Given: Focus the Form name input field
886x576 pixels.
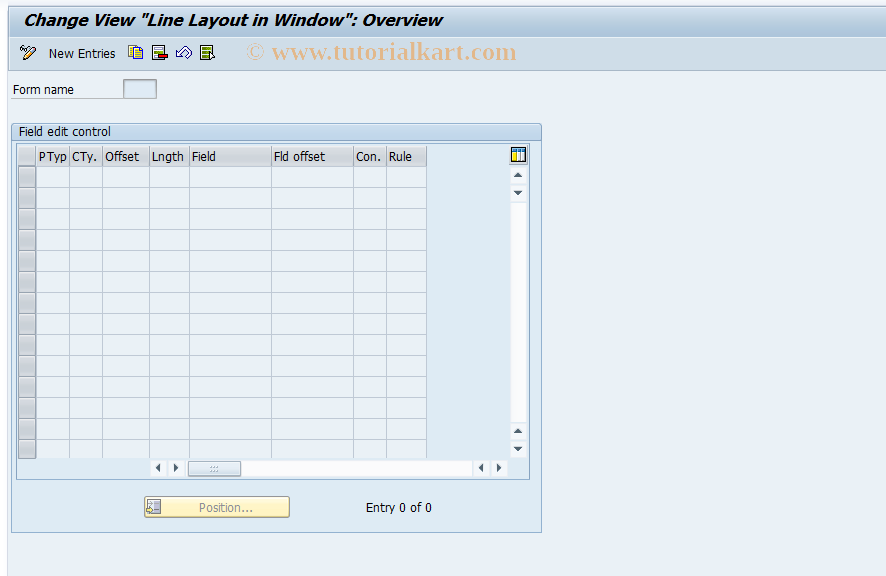Looking at the screenshot, I should tap(140, 89).
